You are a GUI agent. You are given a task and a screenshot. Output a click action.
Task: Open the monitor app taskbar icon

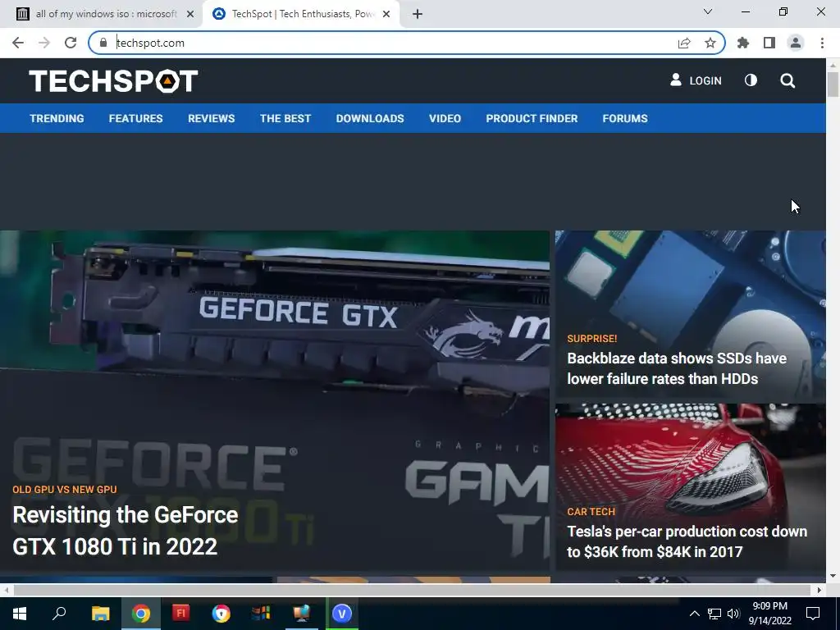click(x=301, y=614)
